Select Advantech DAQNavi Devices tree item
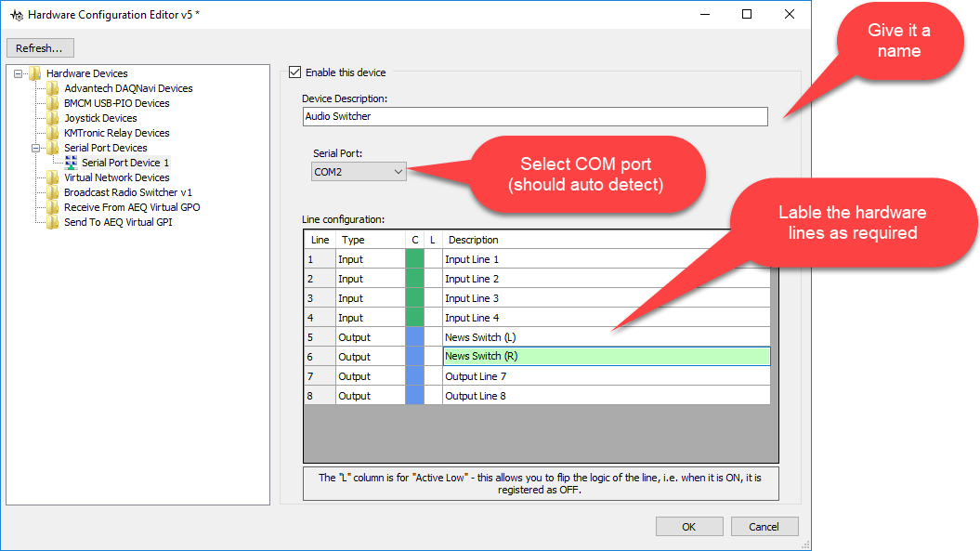The width and height of the screenshot is (980, 551). (128, 89)
